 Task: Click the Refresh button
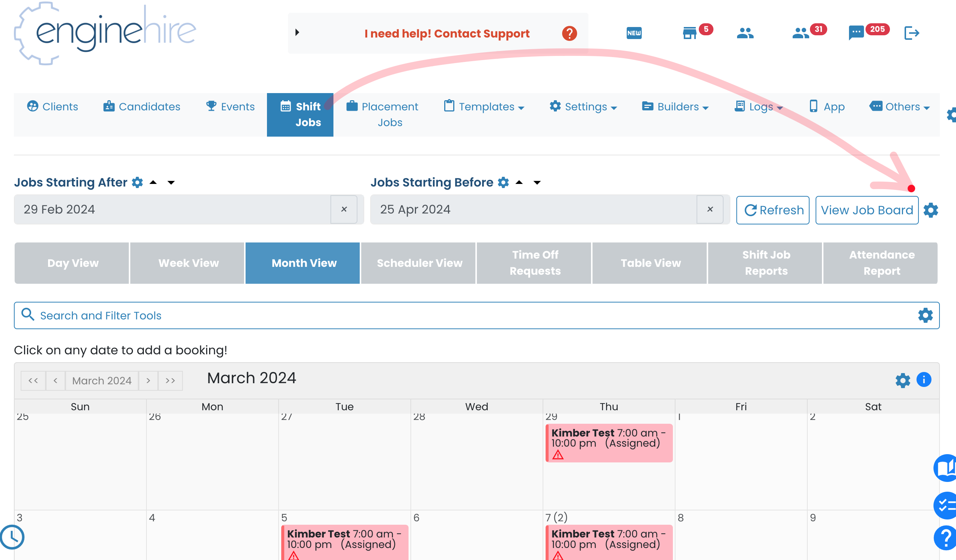point(773,210)
